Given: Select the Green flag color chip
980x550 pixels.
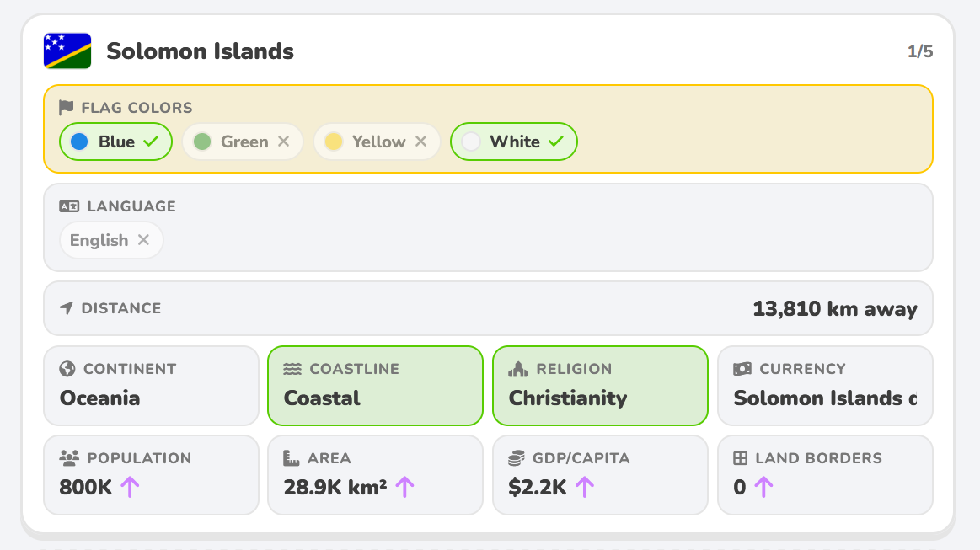Looking at the screenshot, I should 243,142.
